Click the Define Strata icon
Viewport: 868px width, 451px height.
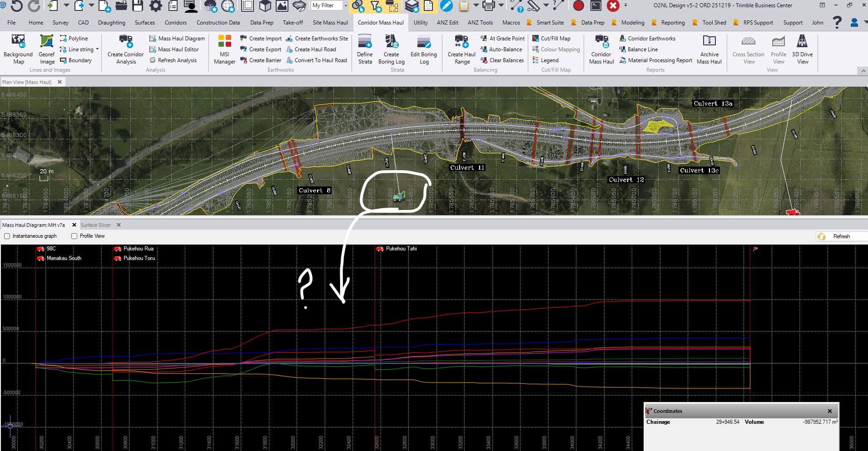pyautogui.click(x=365, y=42)
